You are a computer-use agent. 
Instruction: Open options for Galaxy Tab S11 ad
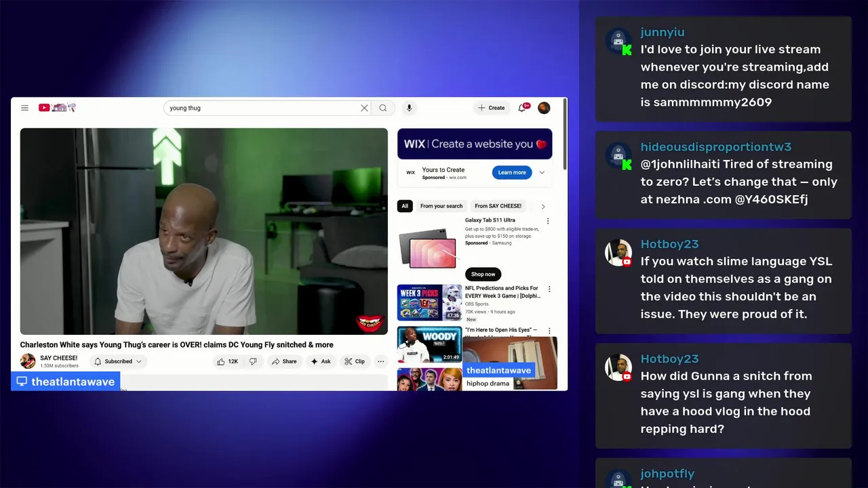548,221
